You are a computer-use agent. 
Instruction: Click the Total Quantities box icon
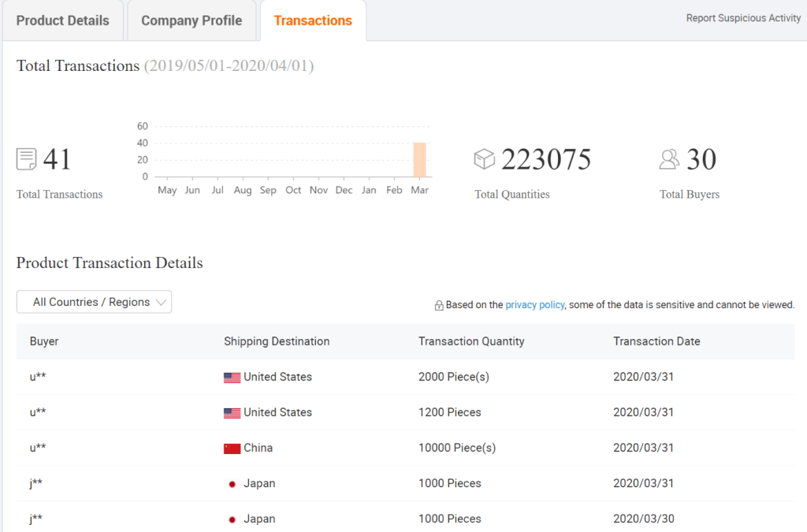pyautogui.click(x=484, y=159)
